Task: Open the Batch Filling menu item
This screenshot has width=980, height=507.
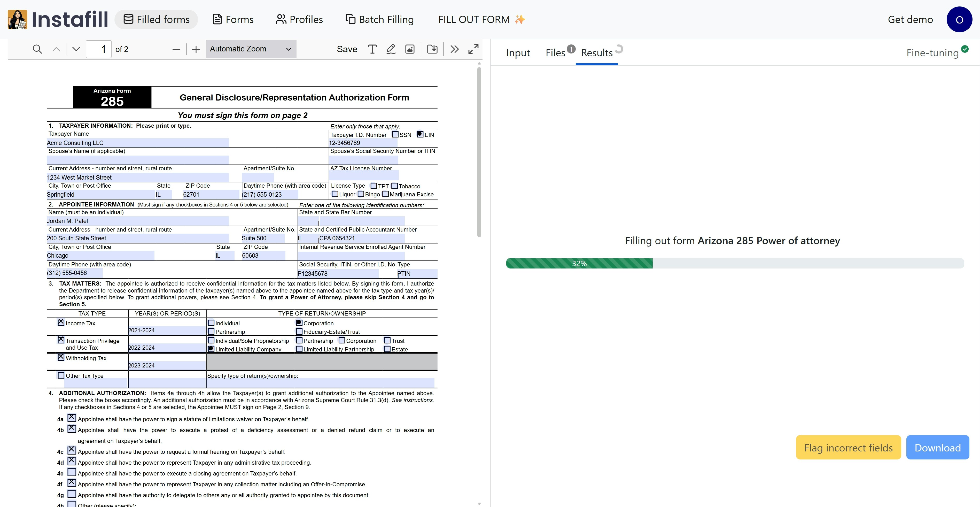Action: [379, 19]
